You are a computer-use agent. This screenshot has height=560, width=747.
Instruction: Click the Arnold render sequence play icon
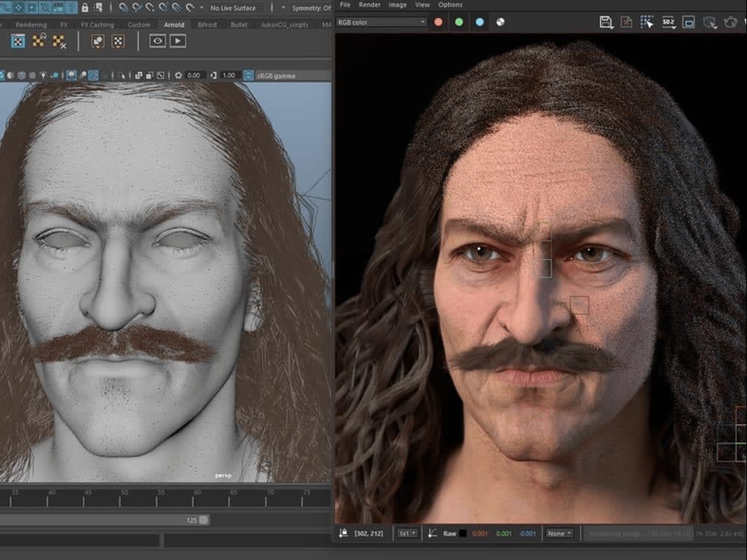click(x=178, y=41)
